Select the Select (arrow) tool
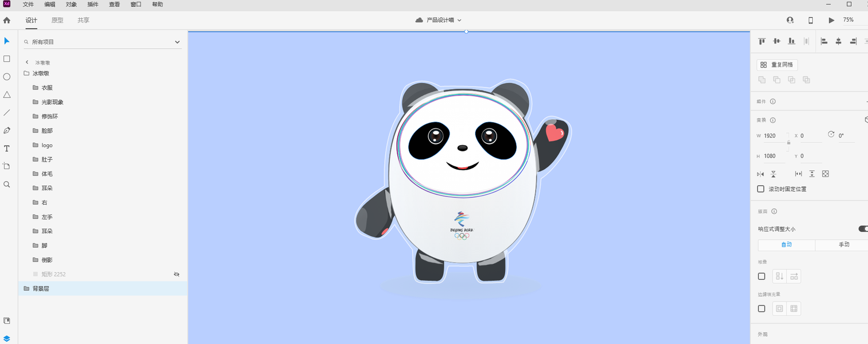Screen dimensions: 868x344 7,41
